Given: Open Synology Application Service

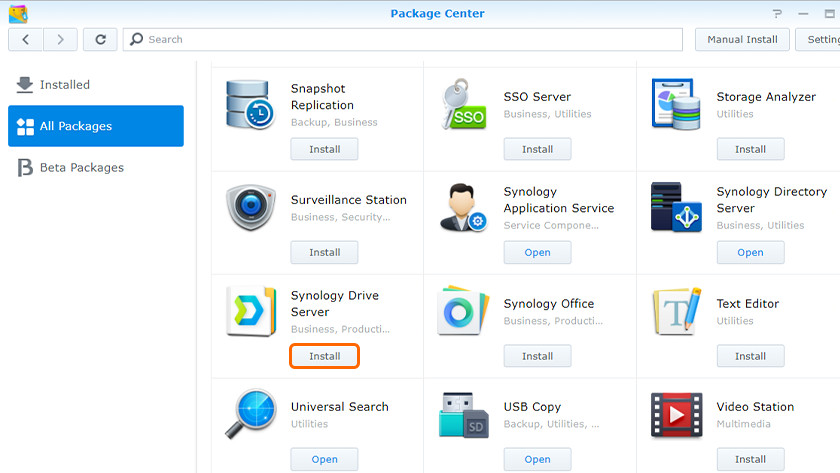Looking at the screenshot, I should [x=537, y=253].
